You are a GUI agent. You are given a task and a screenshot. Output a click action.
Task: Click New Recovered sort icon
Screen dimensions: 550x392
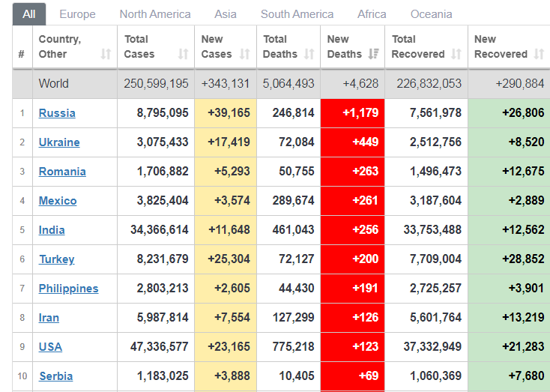[540, 54]
